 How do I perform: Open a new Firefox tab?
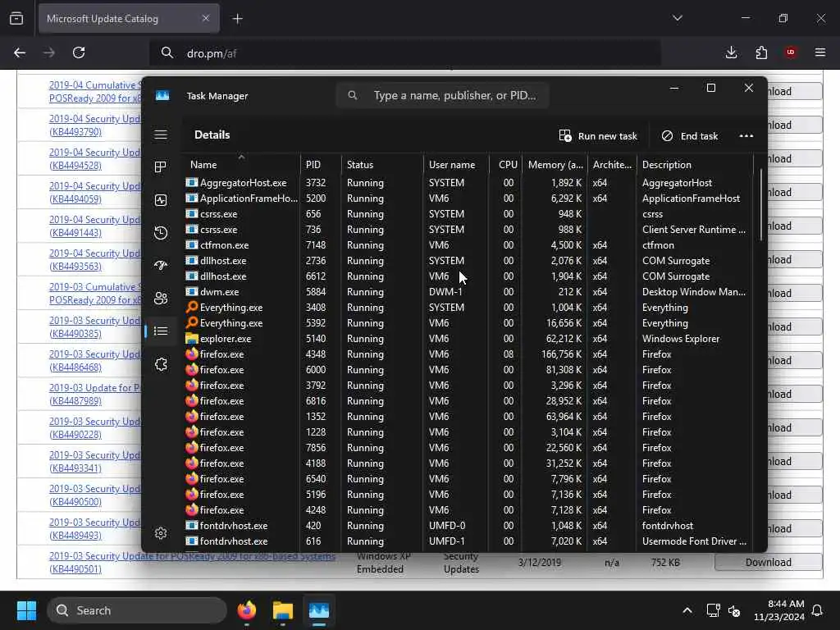(237, 19)
